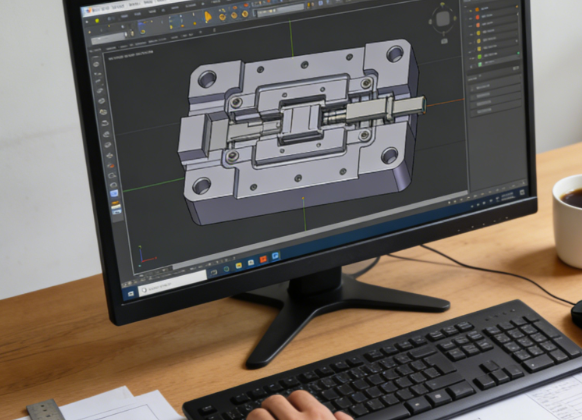The image size is (582, 420).
Task: Open the Task View icon on taskbar
Action: (214, 272)
